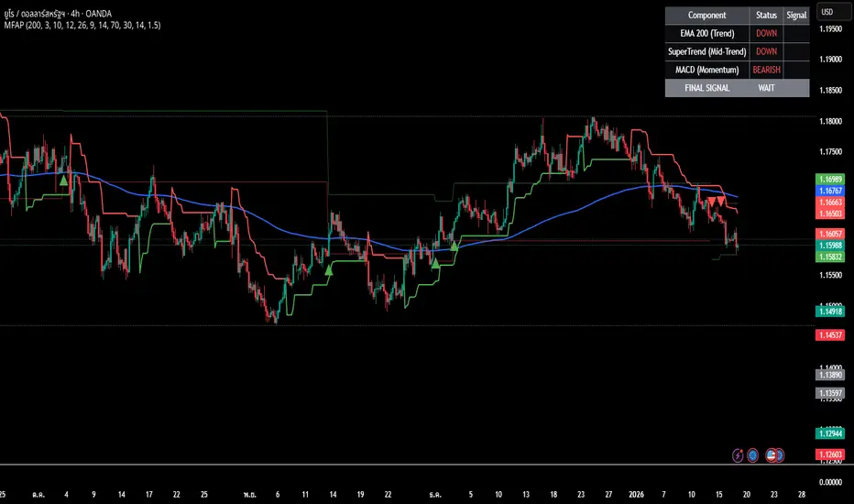
Task: Click the 2026 year label on time axis
Action: pos(636,495)
